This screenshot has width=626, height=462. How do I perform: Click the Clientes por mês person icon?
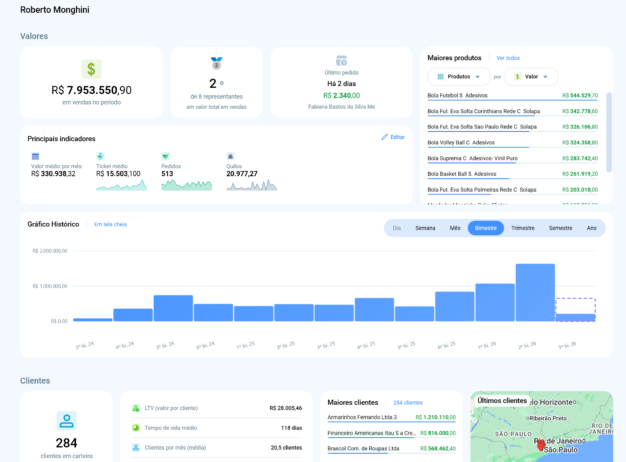click(x=136, y=448)
